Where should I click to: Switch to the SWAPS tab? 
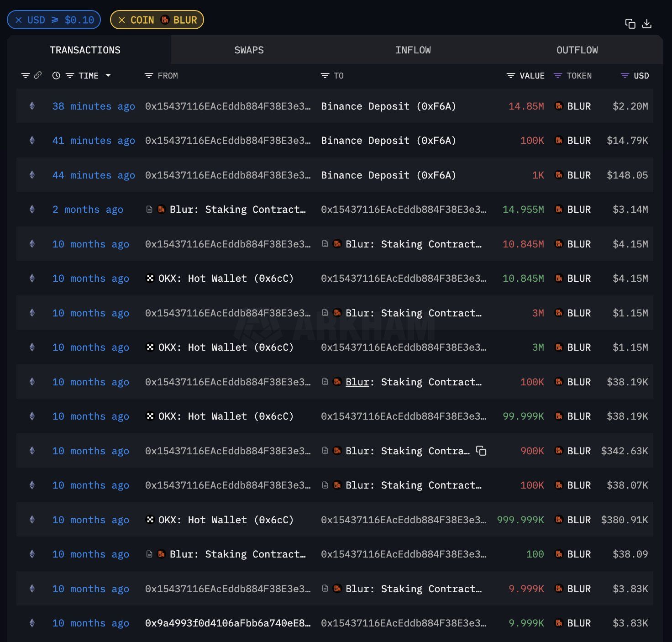pos(249,50)
